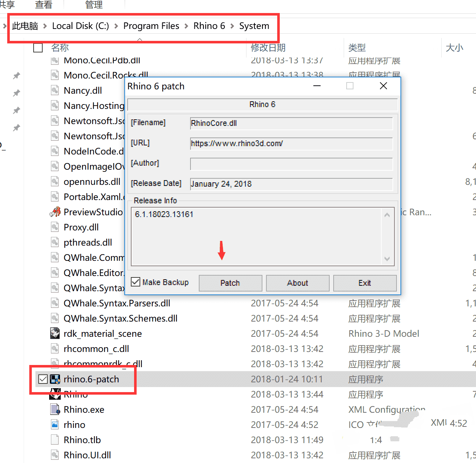Click the rdk_material_scene file icon
This screenshot has height=463, width=476.
55,334
